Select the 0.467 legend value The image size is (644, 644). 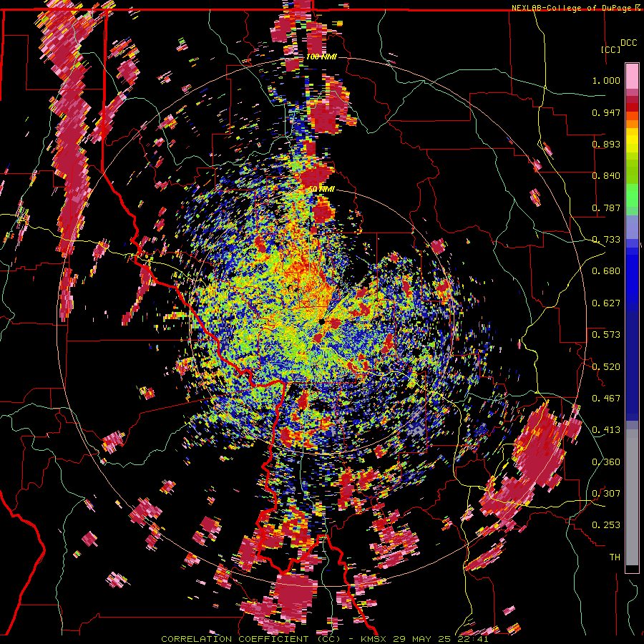click(x=606, y=399)
